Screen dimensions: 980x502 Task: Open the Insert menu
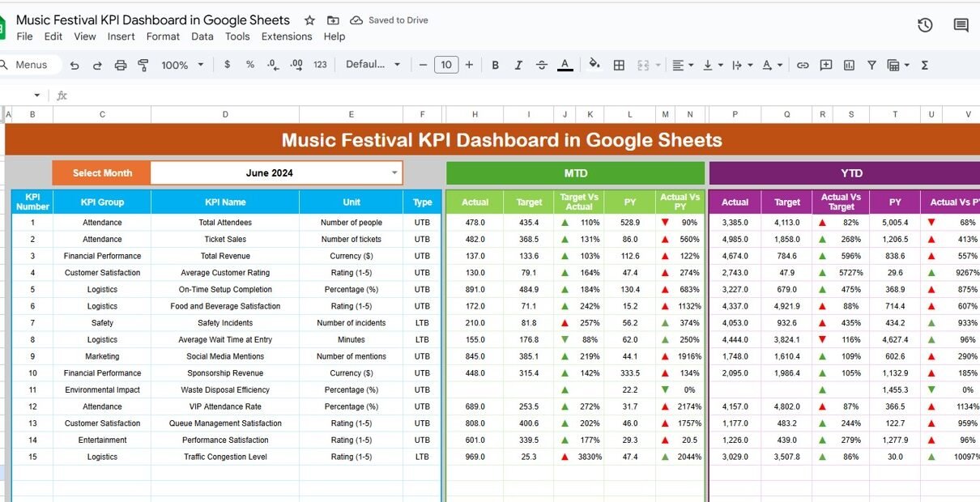tap(121, 36)
